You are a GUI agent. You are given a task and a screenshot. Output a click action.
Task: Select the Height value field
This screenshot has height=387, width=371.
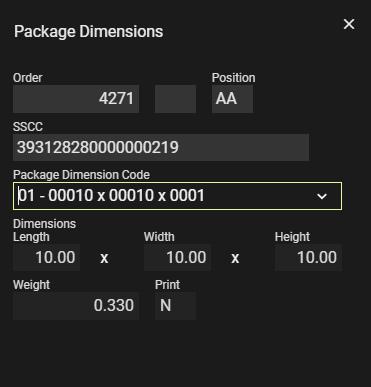(308, 257)
